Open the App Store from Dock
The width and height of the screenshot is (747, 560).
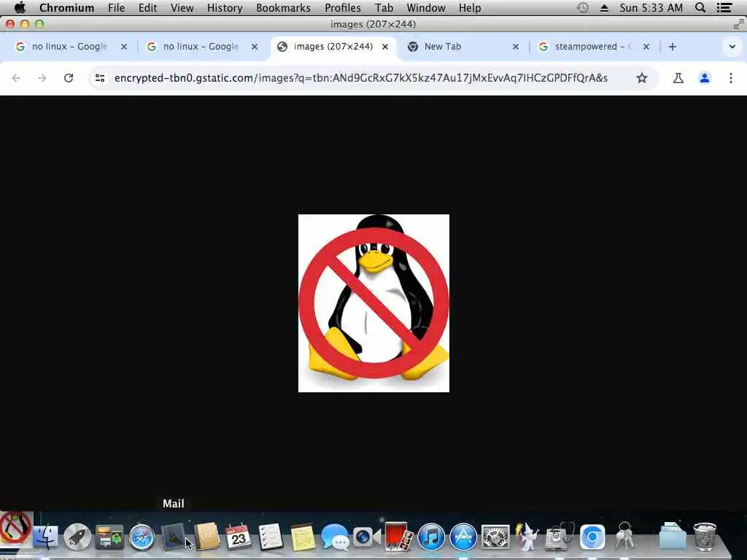[x=463, y=537]
